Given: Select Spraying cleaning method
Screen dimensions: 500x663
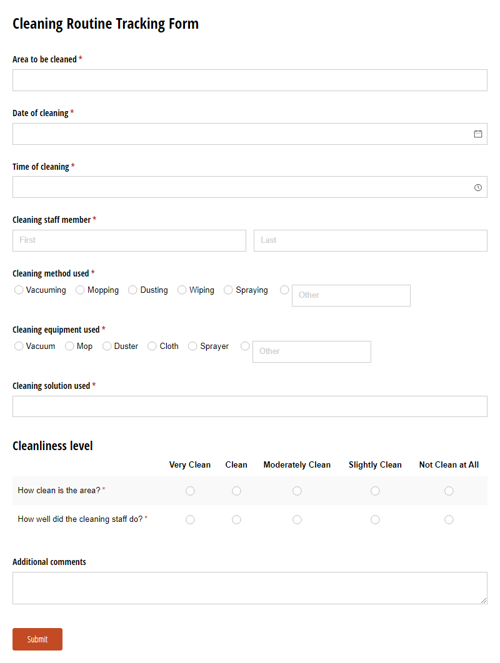Looking at the screenshot, I should 228,290.
